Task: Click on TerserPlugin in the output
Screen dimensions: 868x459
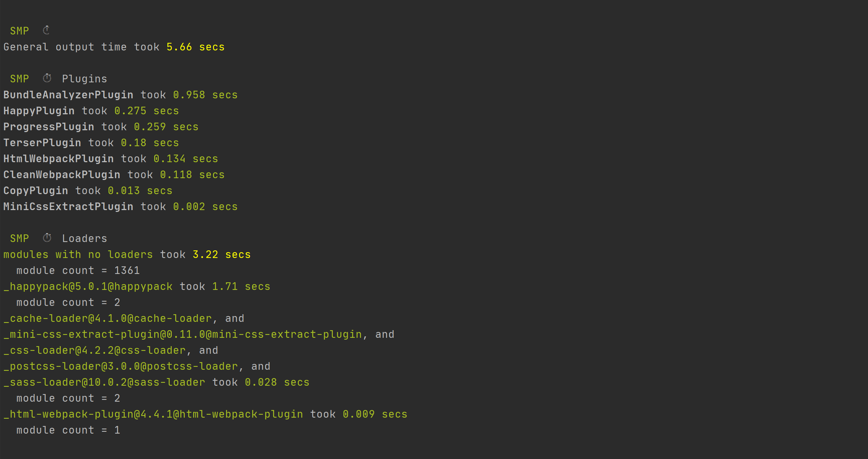Action: coord(42,143)
